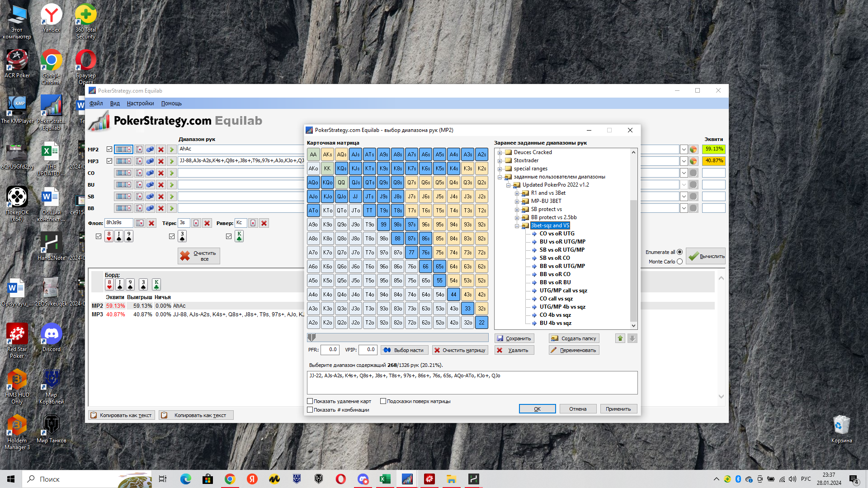
Task: Clear turn card with red X
Action: coord(207,223)
